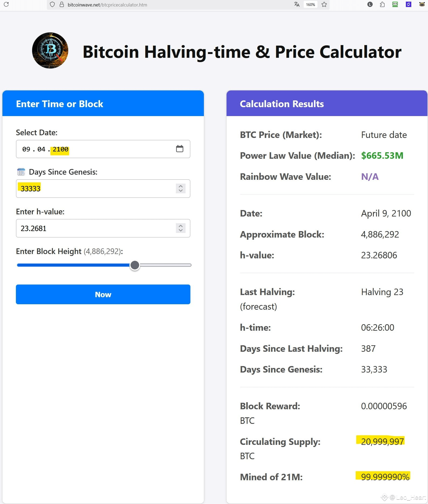Increase Days Since Genesis with up arrow

point(181,186)
